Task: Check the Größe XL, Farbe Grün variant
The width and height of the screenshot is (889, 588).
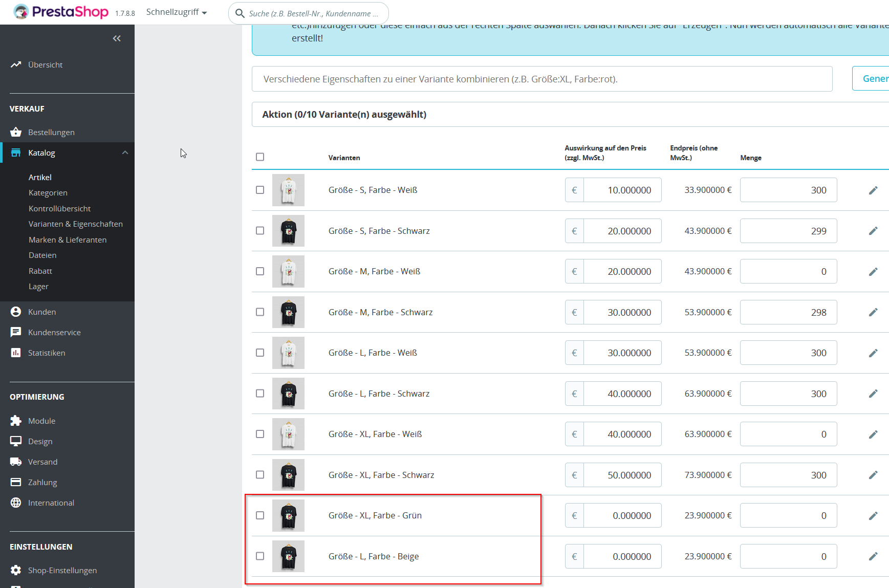Action: (x=260, y=515)
